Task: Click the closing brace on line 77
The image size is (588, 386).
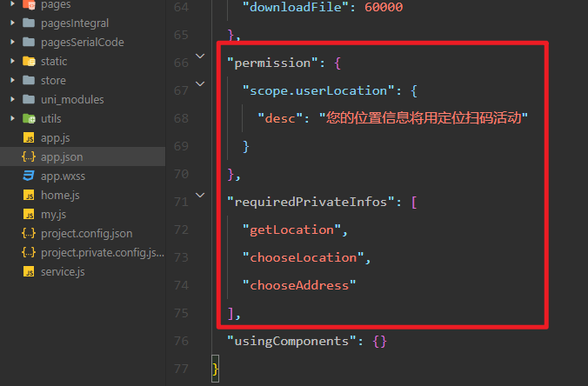Action: coord(215,369)
